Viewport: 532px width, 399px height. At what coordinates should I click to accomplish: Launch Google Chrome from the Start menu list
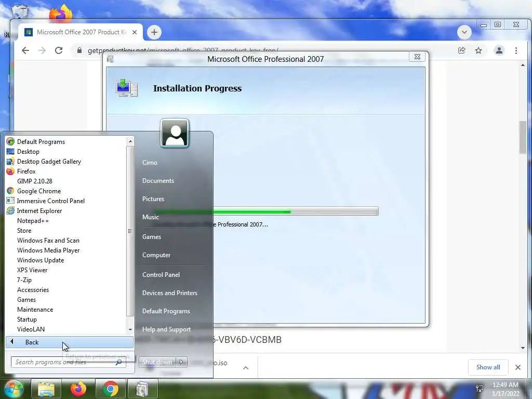pyautogui.click(x=38, y=191)
